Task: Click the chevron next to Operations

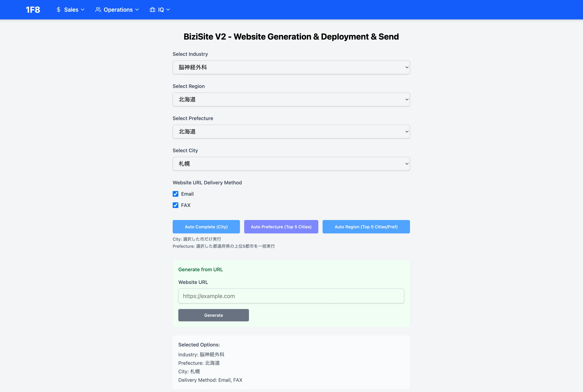Action: [137, 10]
